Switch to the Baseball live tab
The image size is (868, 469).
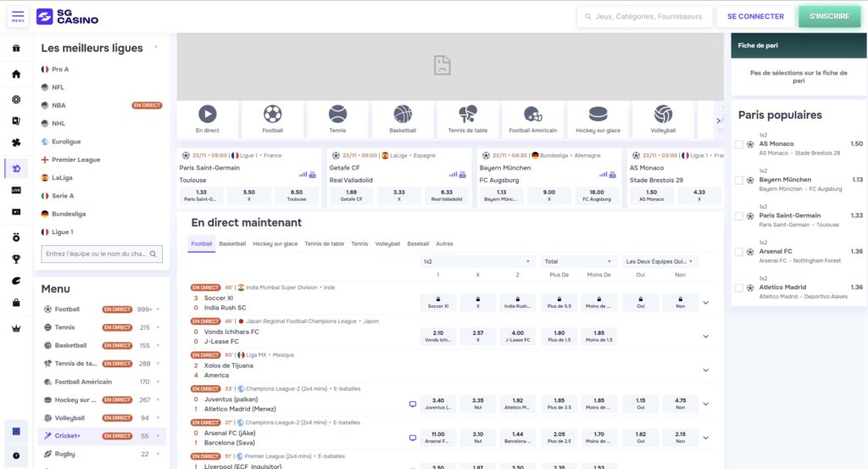(418, 243)
